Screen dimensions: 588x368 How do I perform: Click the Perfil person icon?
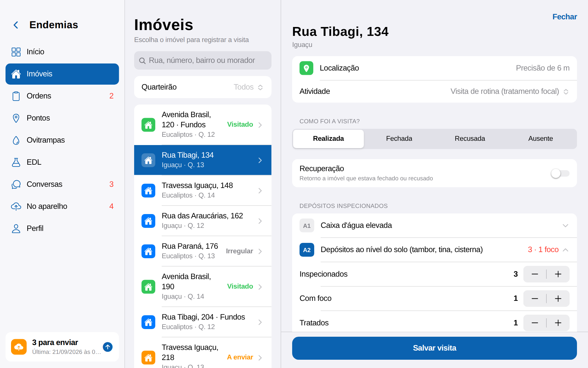pos(16,228)
